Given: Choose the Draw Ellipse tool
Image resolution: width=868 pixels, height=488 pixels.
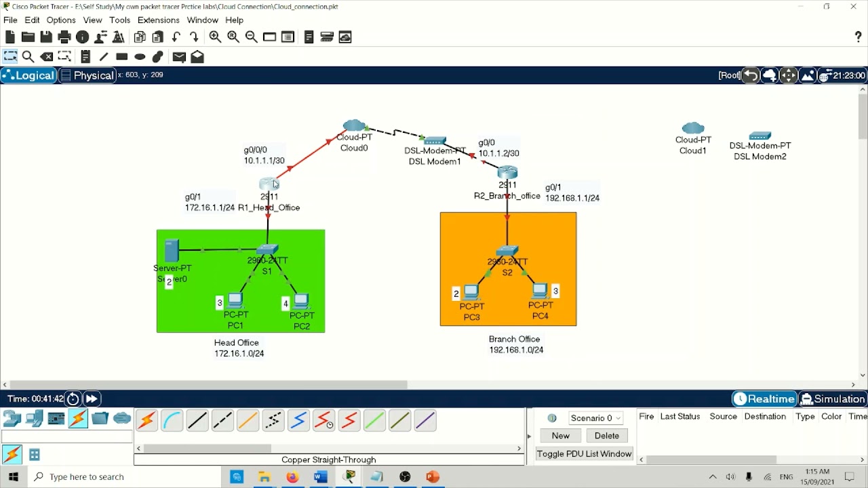Looking at the screenshot, I should tap(140, 57).
